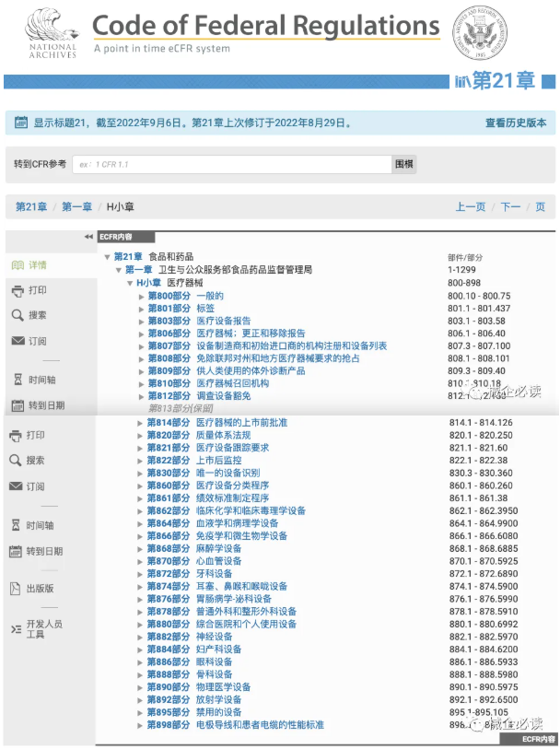Open the 详情 book icon in the sidebar
Screen dimensions: 560x749
[x=17, y=265]
